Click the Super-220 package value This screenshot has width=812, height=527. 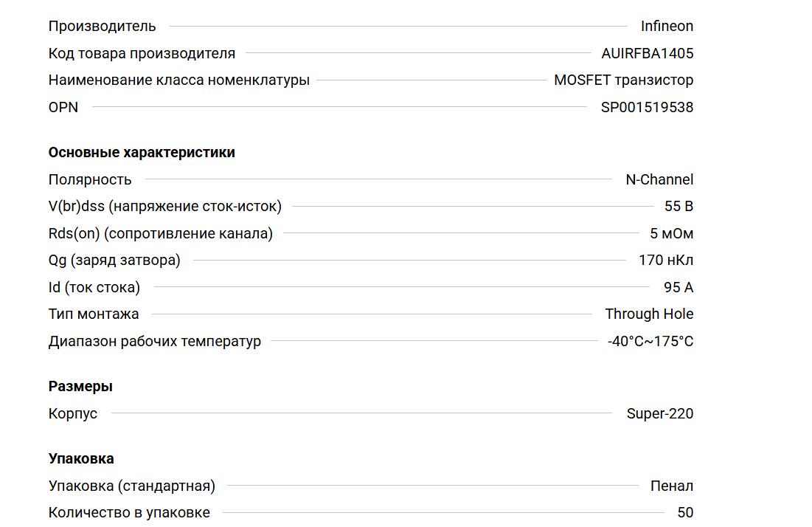pos(660,414)
